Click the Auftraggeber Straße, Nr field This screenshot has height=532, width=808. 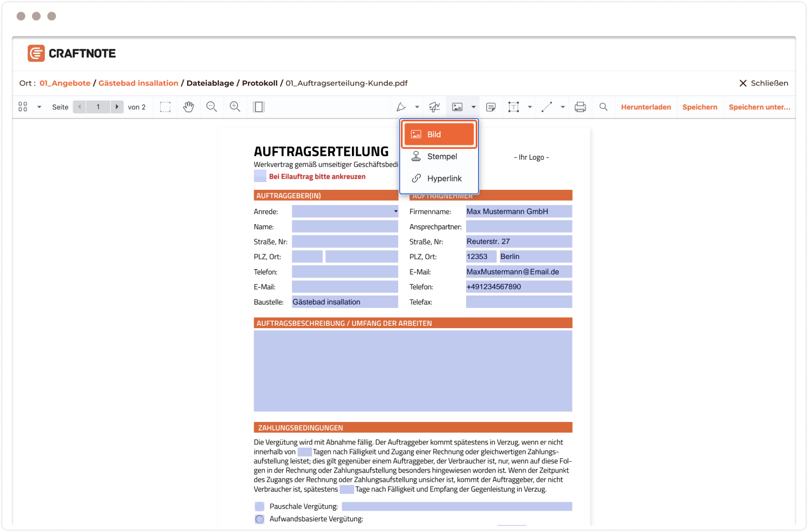(x=345, y=242)
